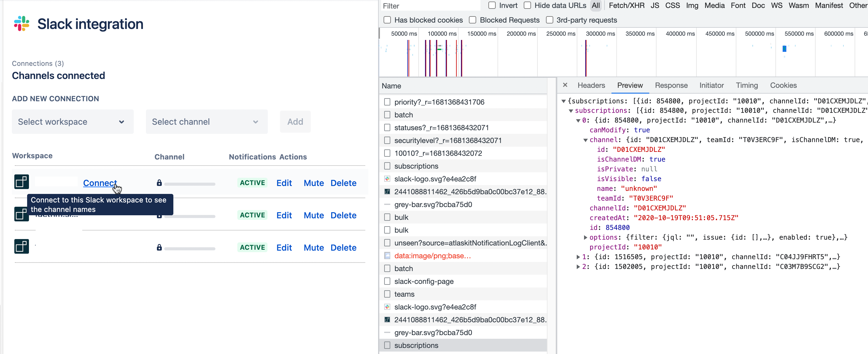Image resolution: width=868 pixels, height=354 pixels.
Task: Click the grey channel progress bar in the first row
Action: click(190, 184)
